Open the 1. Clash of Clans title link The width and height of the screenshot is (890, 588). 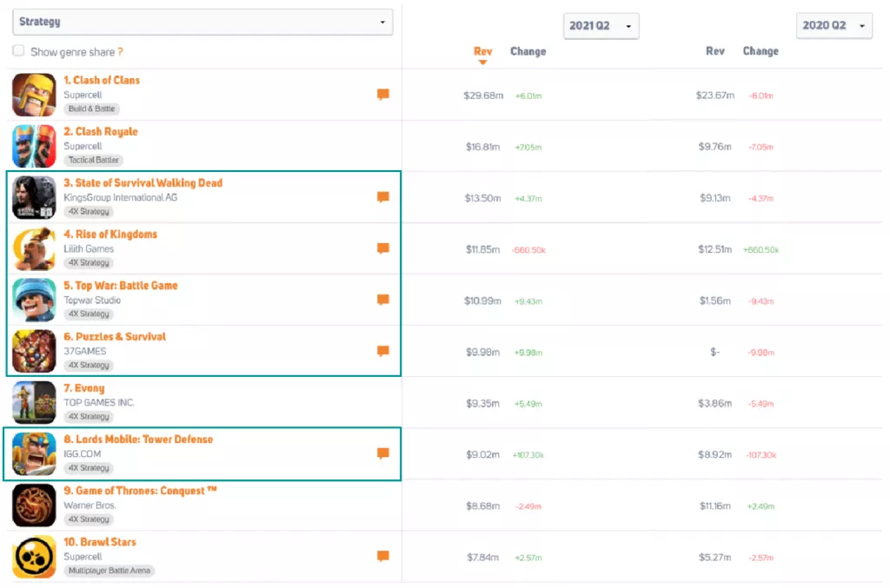[102, 81]
